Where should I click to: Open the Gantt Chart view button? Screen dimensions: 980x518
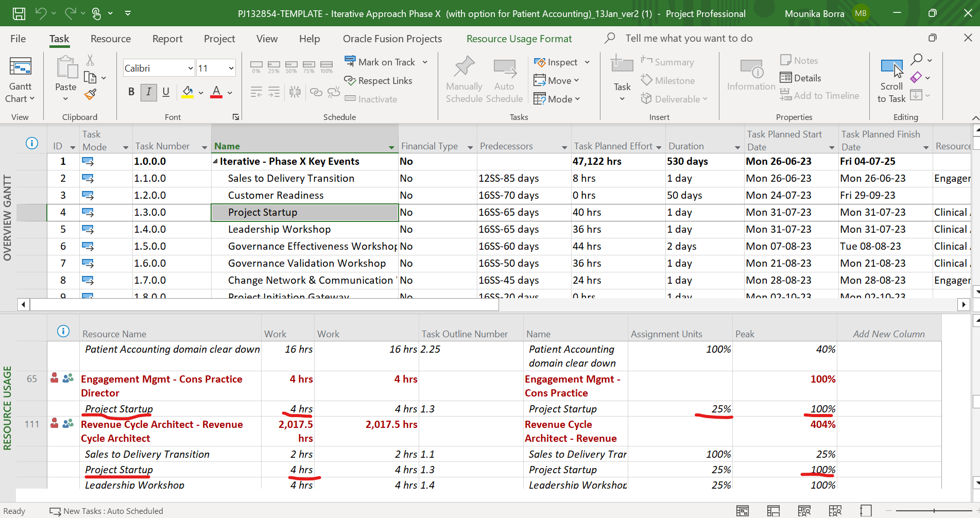point(21,80)
